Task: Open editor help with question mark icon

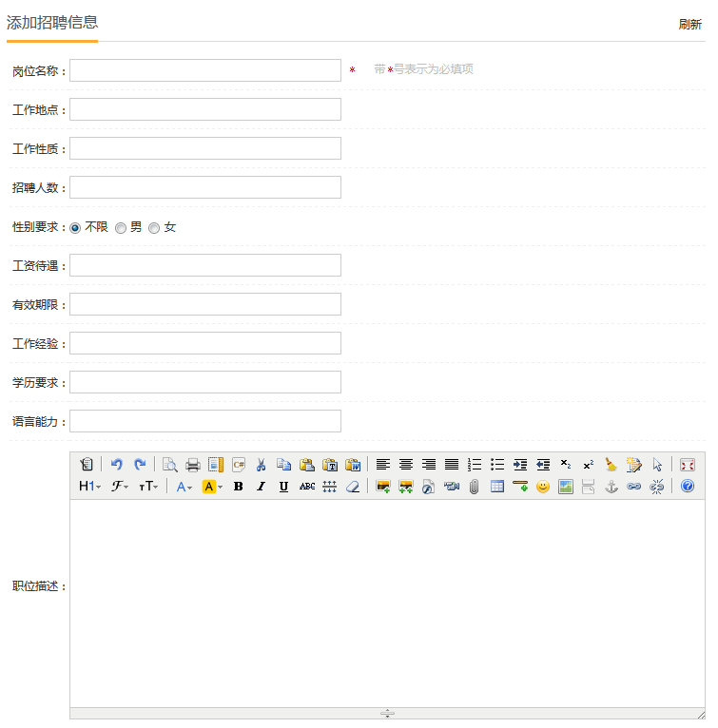Action: pyautogui.click(x=688, y=487)
